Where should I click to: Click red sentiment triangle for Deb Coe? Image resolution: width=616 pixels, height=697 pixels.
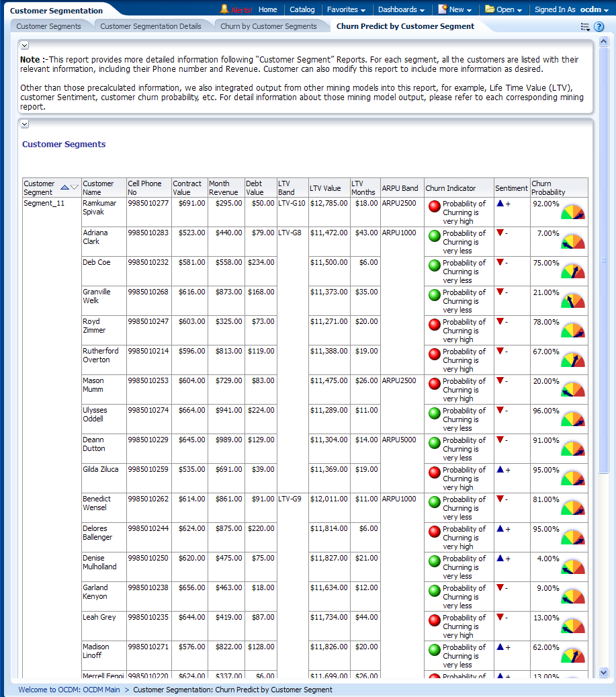pyautogui.click(x=500, y=262)
